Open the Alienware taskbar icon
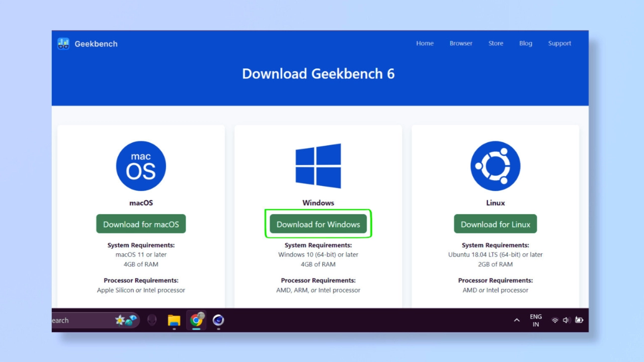644x362 pixels. [x=152, y=320]
